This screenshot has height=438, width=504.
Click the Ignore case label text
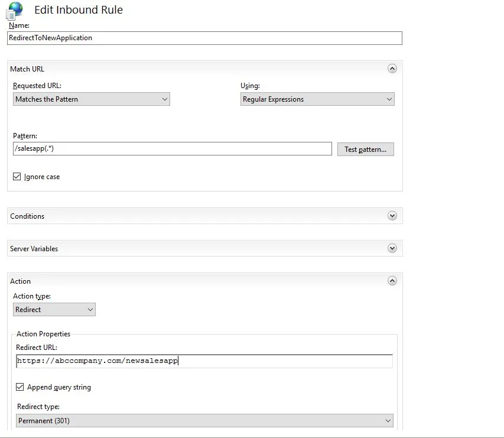(x=42, y=177)
